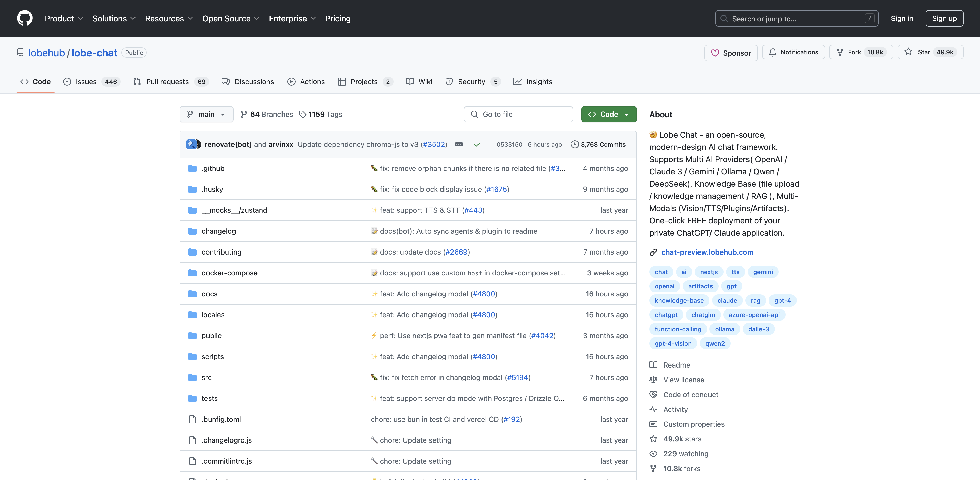Open the public folder

point(211,335)
